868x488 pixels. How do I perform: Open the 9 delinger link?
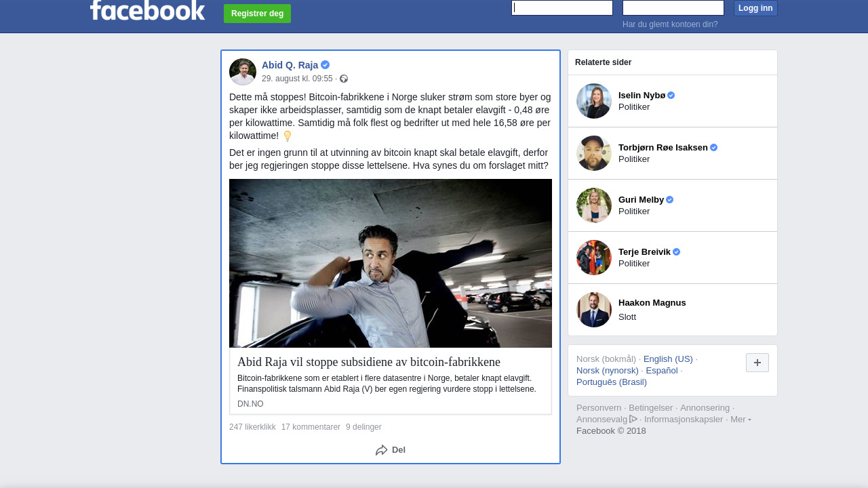point(363,427)
